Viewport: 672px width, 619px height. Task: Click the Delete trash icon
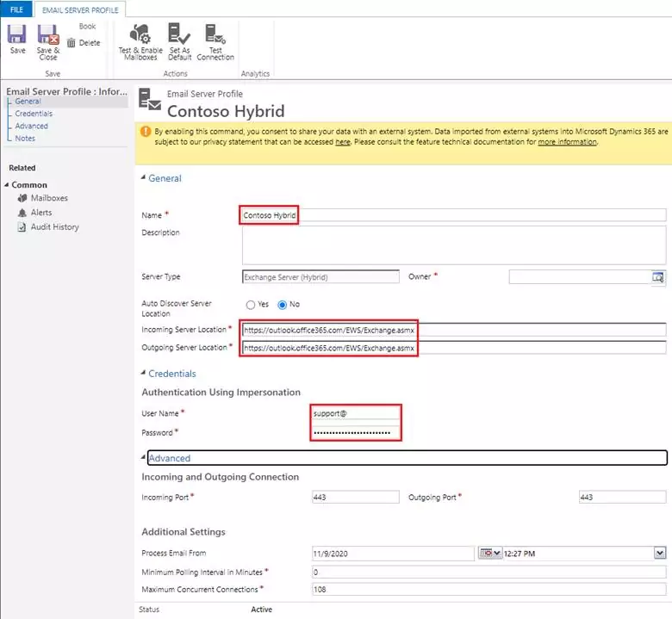(72, 43)
